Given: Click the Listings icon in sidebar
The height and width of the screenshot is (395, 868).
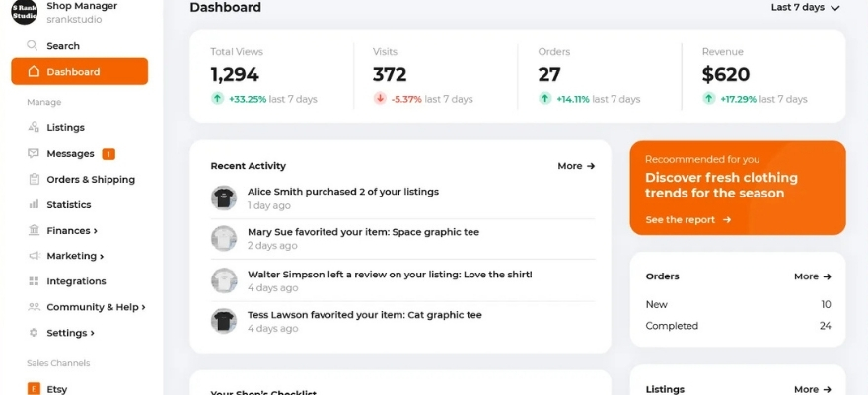Looking at the screenshot, I should click(x=34, y=127).
